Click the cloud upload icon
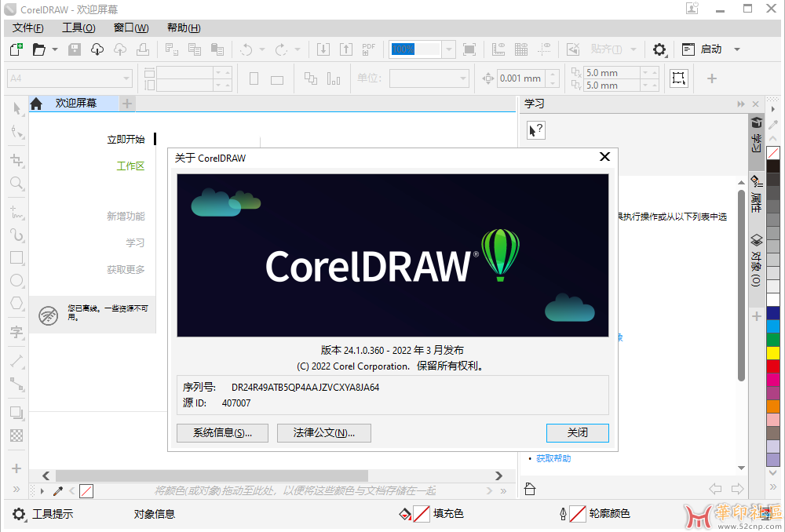This screenshot has height=532, width=785. pos(120,49)
